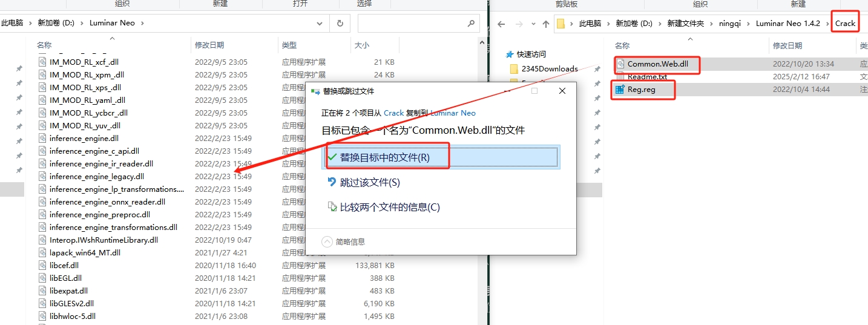
Task: Sort by 修改日期 column in Crack window
Action: click(x=787, y=45)
